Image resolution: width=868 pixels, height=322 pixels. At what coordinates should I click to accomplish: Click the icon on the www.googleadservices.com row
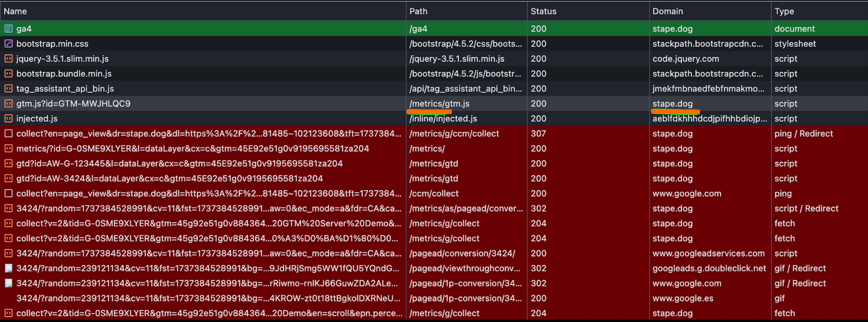8,253
